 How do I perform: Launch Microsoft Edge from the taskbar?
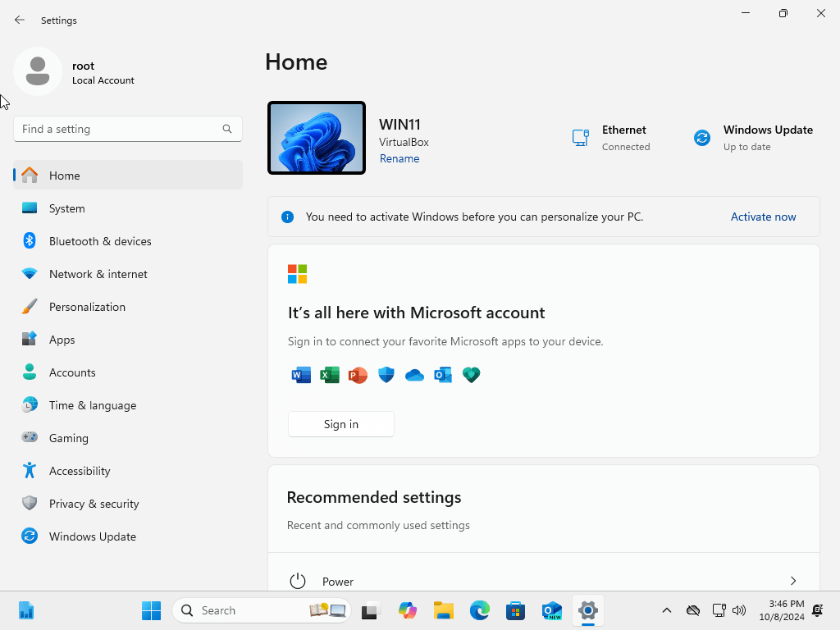coord(479,610)
